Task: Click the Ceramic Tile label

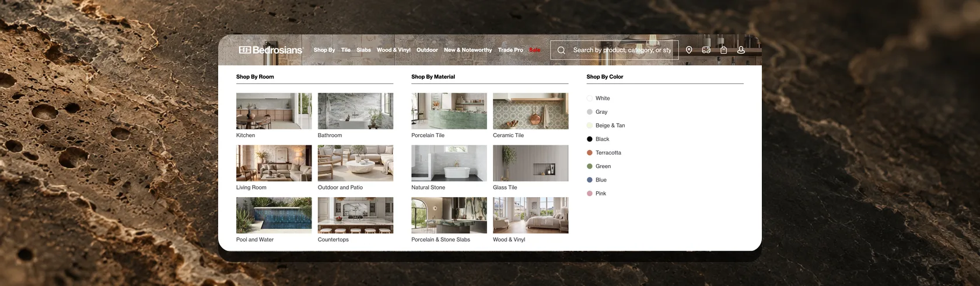Action: [508, 135]
